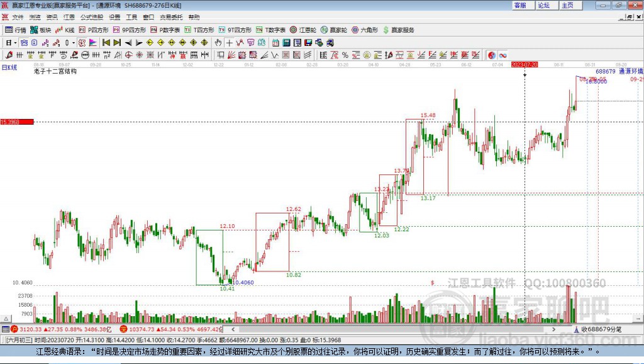Open the 交易委托 menu

point(171,17)
